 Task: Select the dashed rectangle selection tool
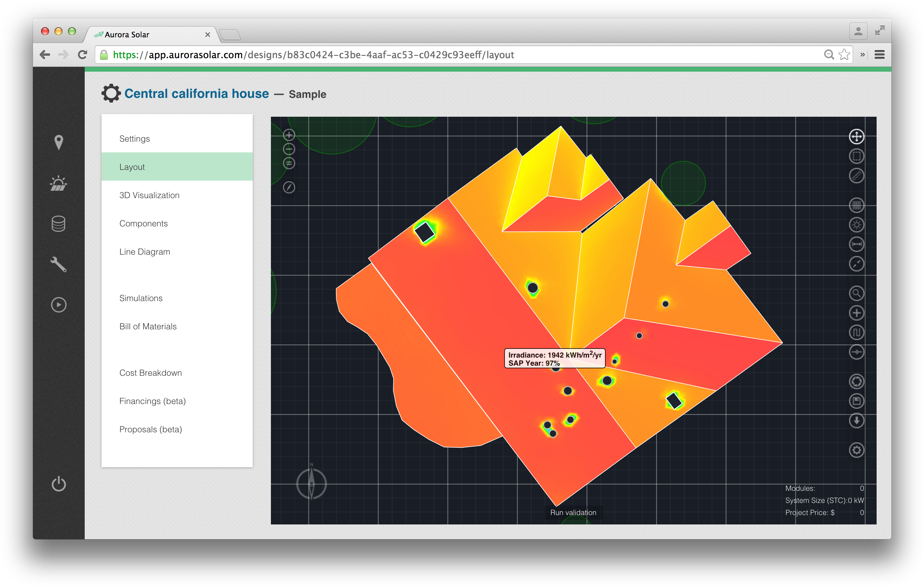856,156
